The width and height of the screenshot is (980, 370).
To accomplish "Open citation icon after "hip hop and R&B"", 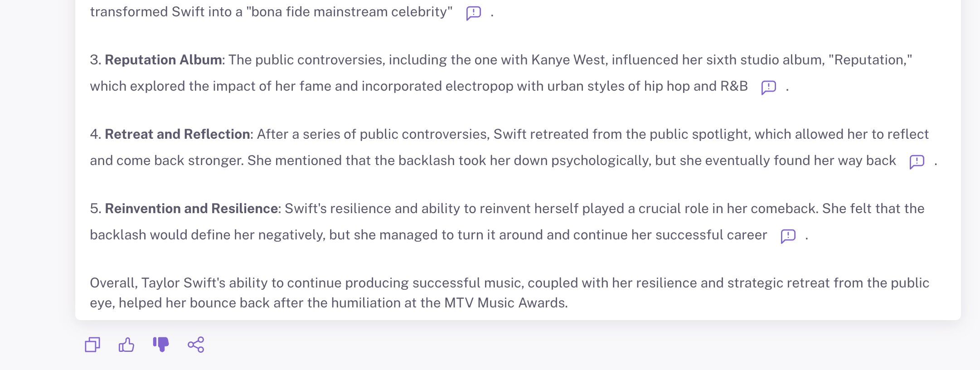I will pos(768,87).
